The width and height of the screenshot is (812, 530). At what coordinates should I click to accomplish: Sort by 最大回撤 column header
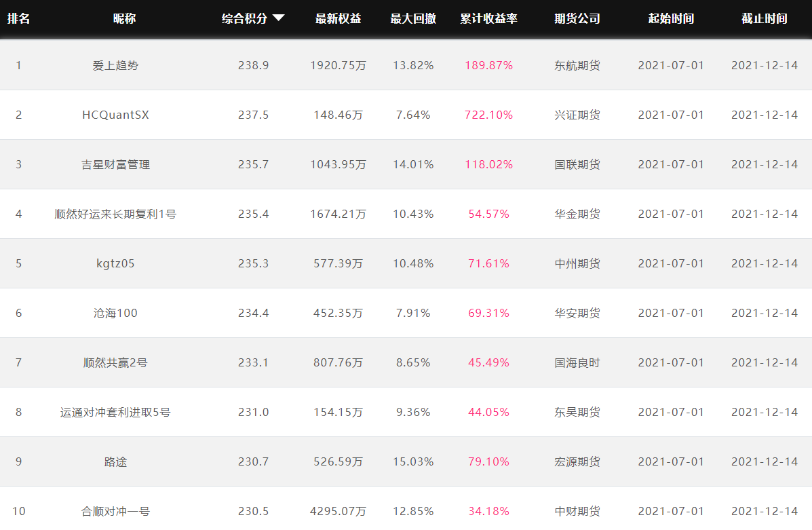point(413,18)
